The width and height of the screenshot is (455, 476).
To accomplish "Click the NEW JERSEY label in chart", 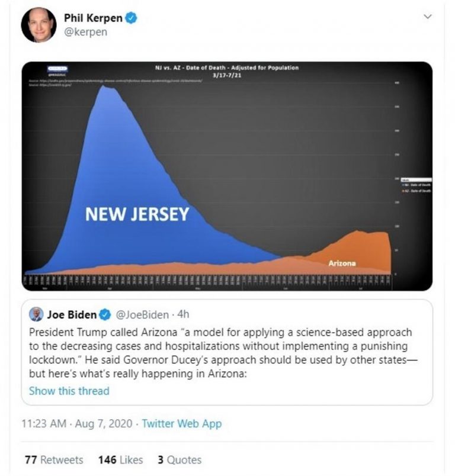I will point(137,214).
